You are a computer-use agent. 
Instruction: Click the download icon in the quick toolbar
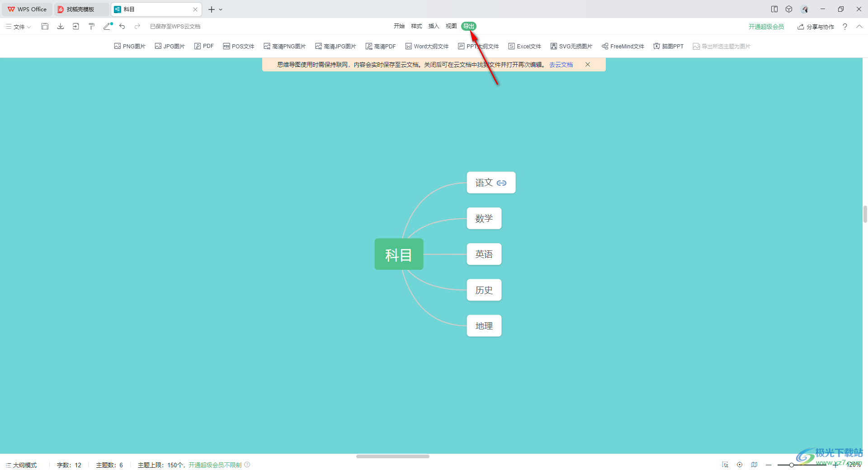coord(60,26)
